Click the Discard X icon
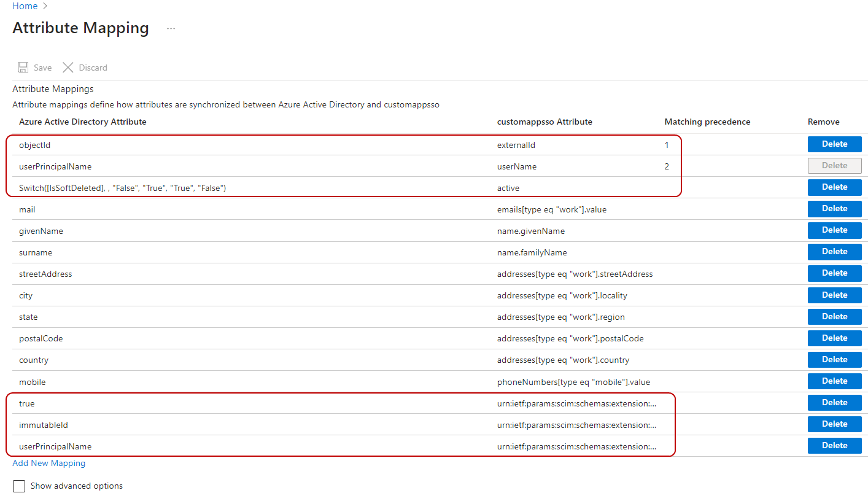This screenshot has height=493, width=868. [68, 68]
